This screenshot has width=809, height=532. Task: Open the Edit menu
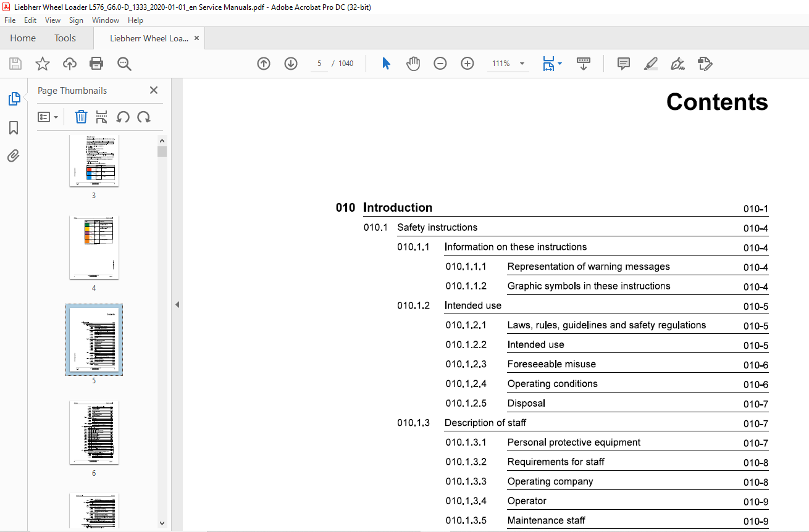tap(30, 20)
